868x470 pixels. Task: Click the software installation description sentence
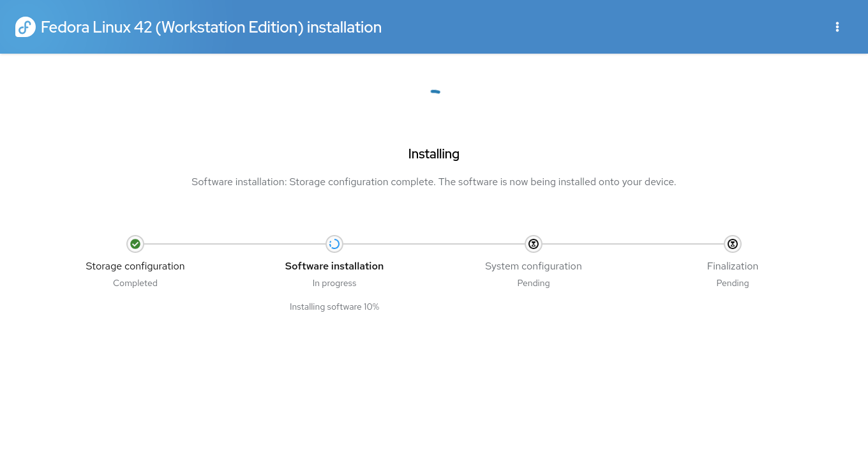434,182
